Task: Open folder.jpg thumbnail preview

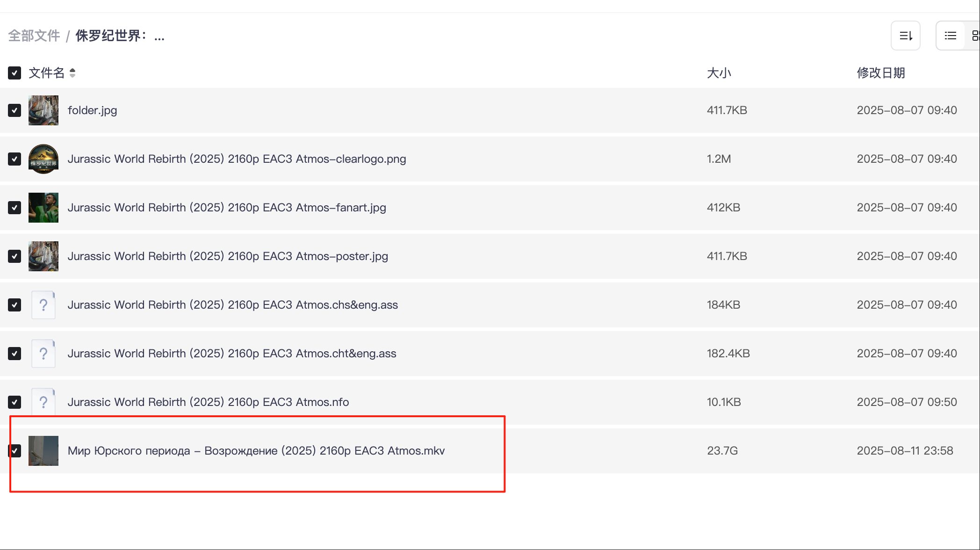Action: click(43, 110)
